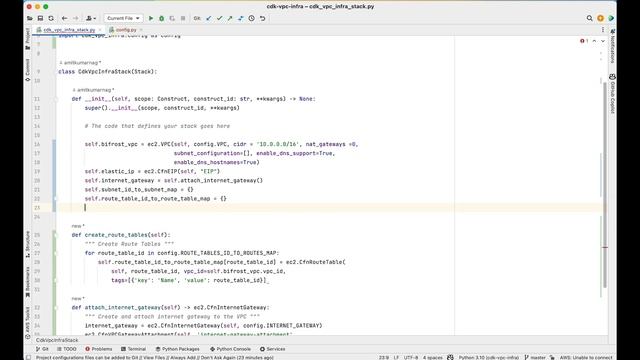Click the Git fetch or merge icon

coord(241,18)
